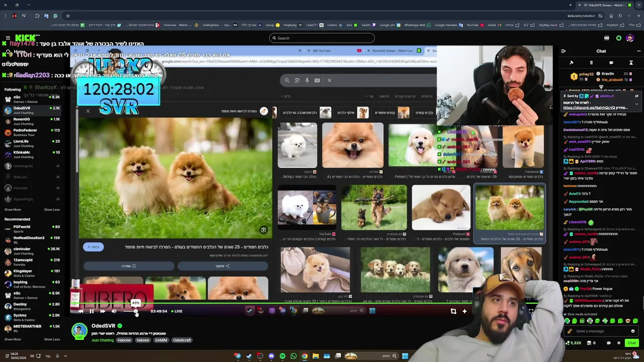Expand the pinned message chevron
The width and height of the screenshot is (644, 362).
coord(636,104)
